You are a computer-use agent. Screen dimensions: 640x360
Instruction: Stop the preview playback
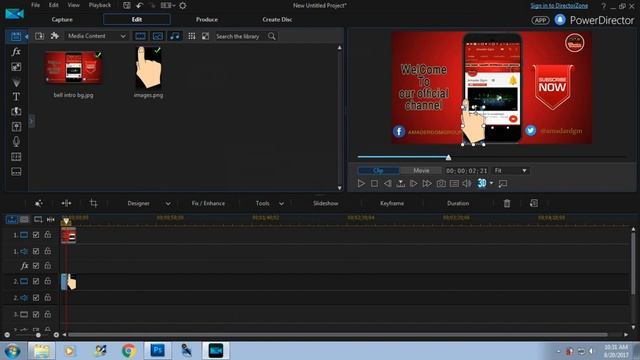coord(374,184)
